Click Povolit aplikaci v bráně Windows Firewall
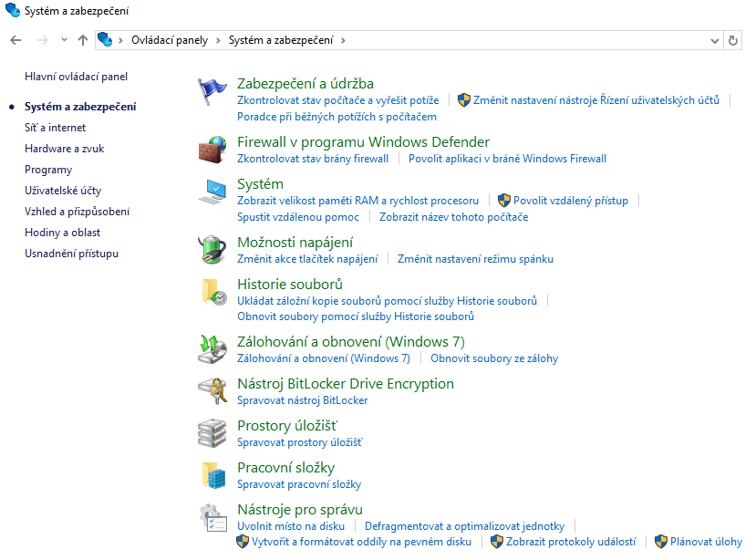 (507, 159)
